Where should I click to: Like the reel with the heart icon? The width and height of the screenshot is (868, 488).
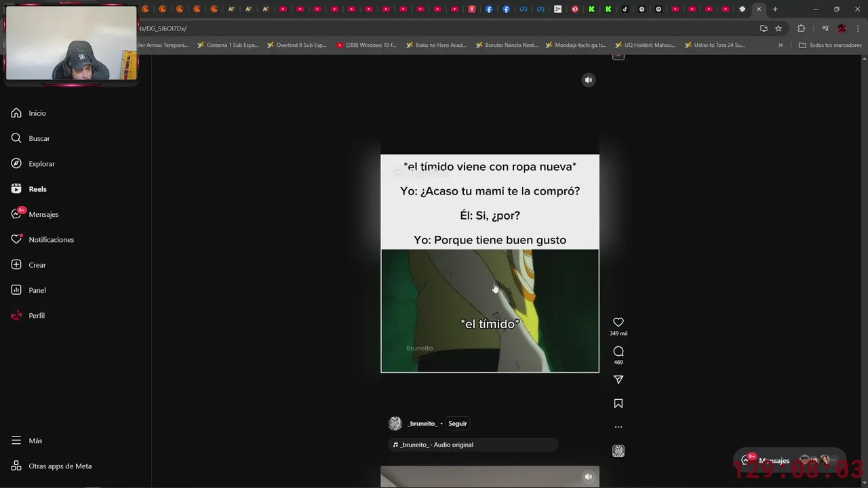click(618, 323)
